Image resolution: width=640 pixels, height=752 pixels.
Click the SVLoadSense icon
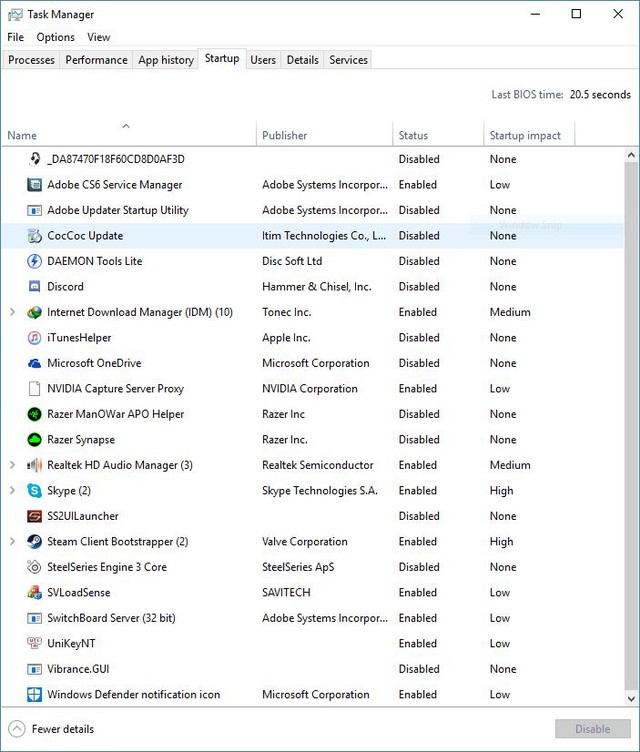point(34,592)
